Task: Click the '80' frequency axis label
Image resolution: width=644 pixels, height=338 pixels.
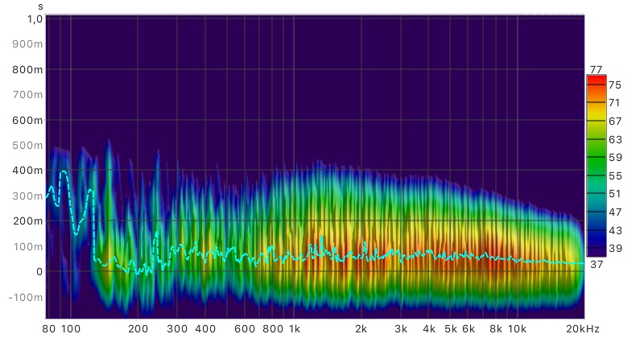Action: pyautogui.click(x=48, y=329)
